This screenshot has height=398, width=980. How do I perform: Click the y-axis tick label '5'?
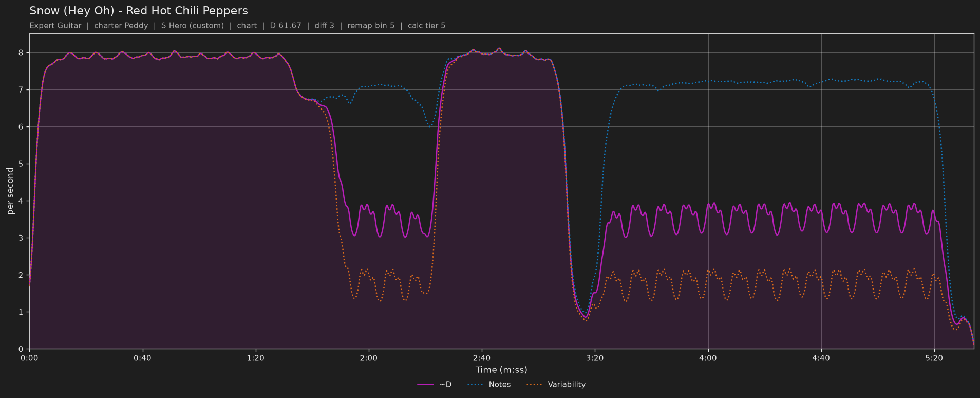pyautogui.click(x=21, y=164)
